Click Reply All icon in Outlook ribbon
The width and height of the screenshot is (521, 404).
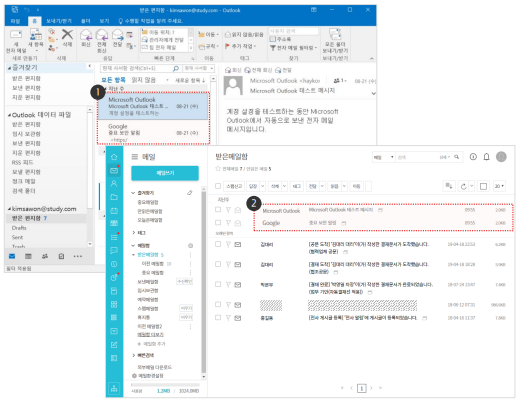tap(102, 35)
